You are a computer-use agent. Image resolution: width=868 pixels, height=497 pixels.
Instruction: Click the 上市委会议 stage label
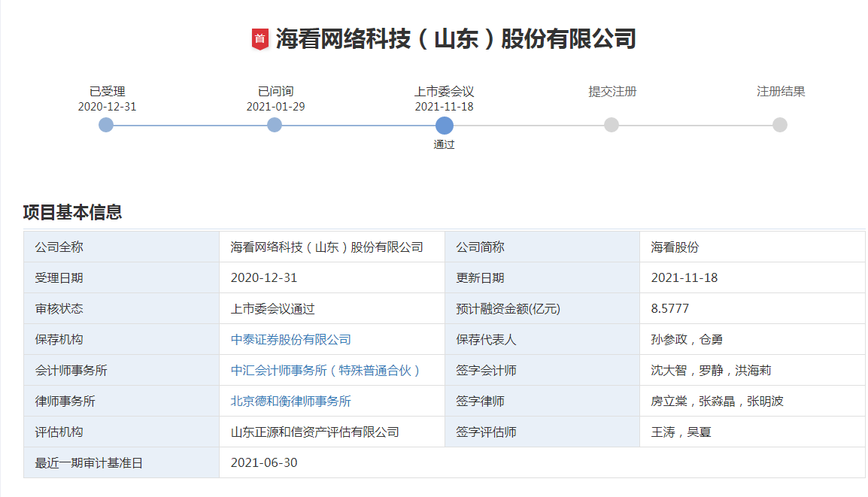[x=444, y=92]
